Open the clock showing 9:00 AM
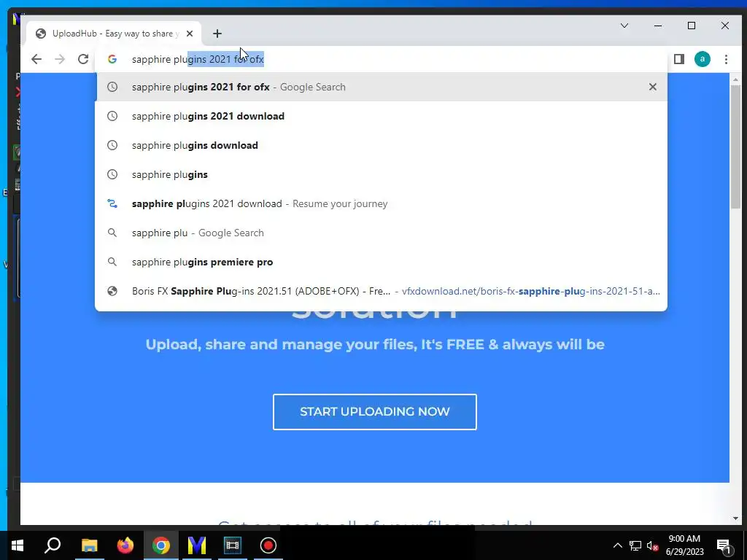This screenshot has width=747, height=560. (x=684, y=545)
